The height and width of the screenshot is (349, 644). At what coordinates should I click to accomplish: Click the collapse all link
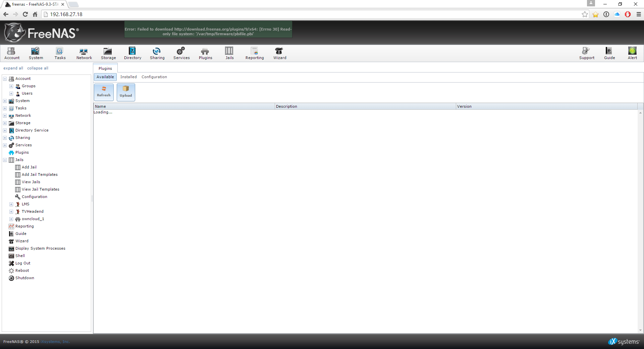point(38,68)
